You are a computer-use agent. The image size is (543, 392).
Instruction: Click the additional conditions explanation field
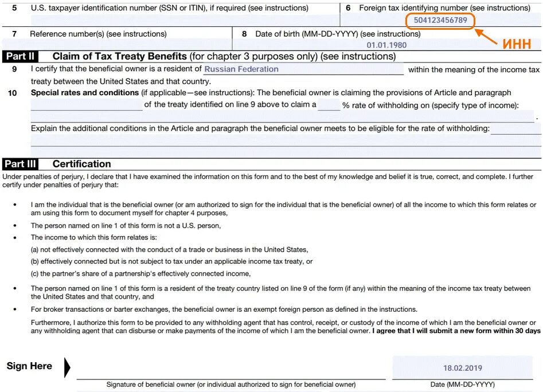click(x=286, y=140)
